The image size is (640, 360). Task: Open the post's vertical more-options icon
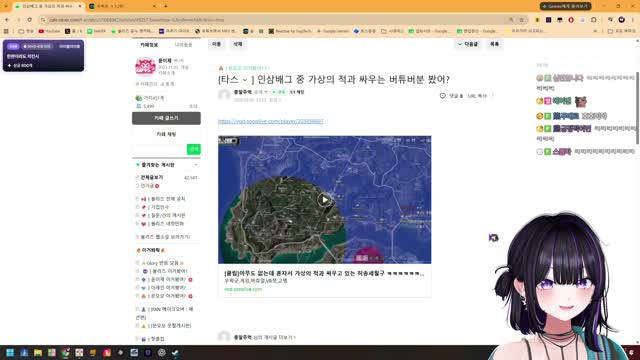493,96
